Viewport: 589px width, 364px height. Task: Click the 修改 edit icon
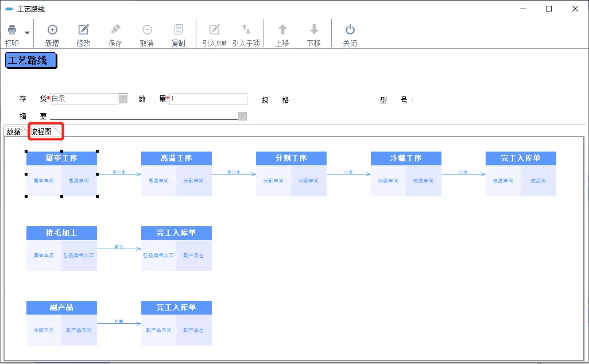click(x=84, y=30)
